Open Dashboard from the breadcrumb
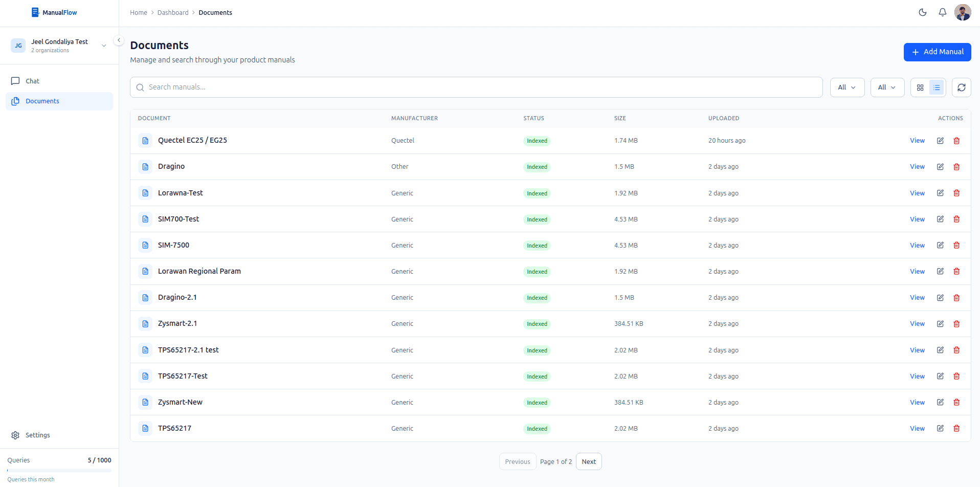 coord(173,12)
